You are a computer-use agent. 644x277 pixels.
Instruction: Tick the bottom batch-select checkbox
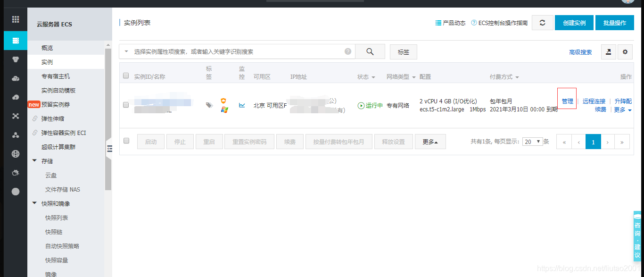coord(126,141)
